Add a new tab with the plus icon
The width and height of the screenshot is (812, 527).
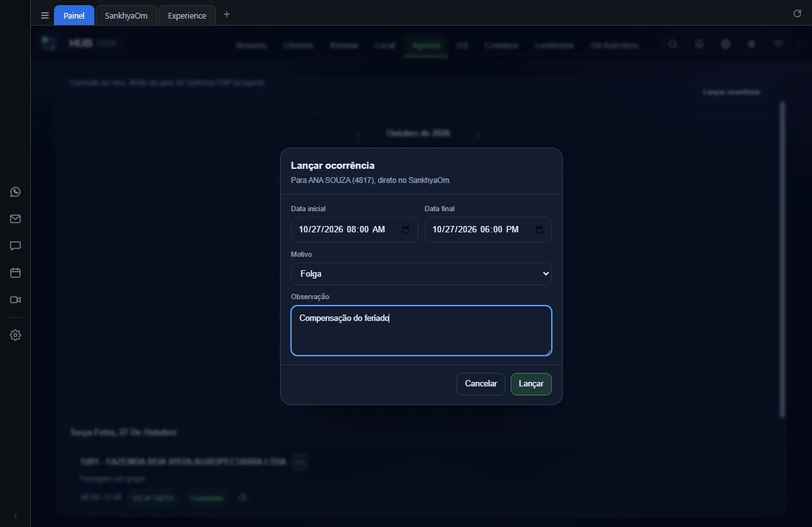[x=226, y=14]
